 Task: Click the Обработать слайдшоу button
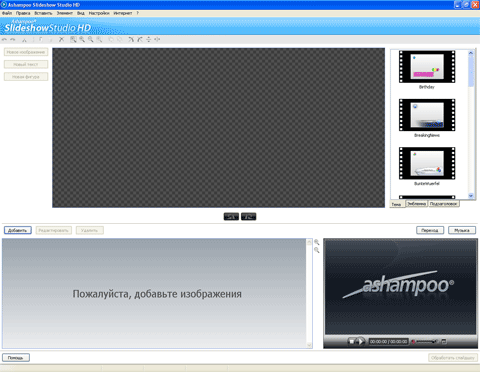(x=453, y=358)
